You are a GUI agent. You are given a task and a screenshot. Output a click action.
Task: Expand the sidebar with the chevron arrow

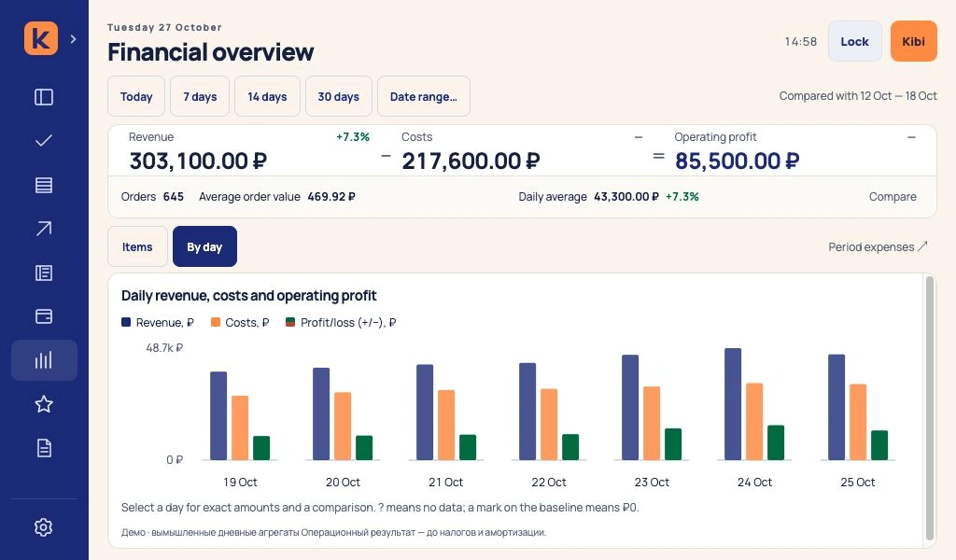click(x=73, y=39)
